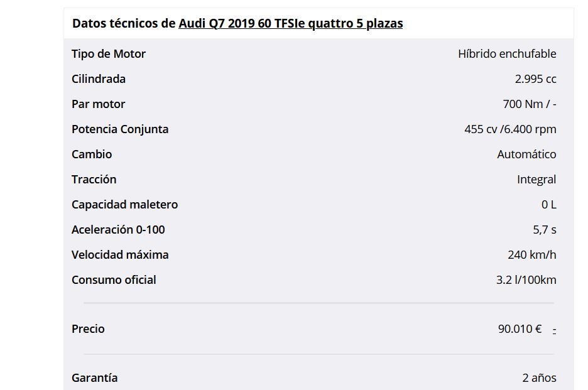Click the dash link beside the price

[x=555, y=330]
